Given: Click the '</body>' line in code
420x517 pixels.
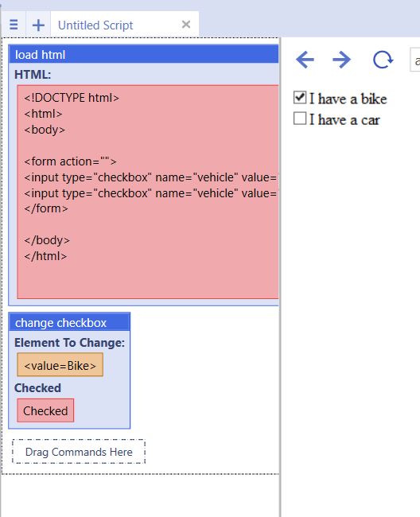Looking at the screenshot, I should pyautogui.click(x=47, y=240).
